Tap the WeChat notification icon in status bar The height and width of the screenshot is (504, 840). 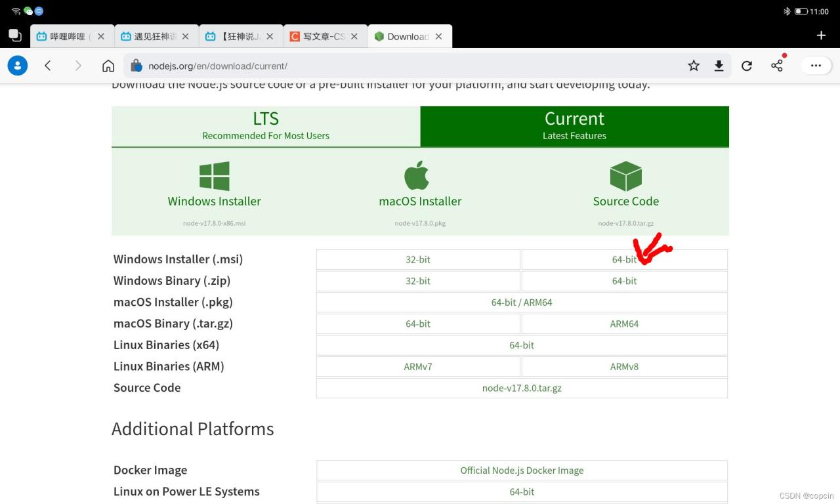click(28, 11)
